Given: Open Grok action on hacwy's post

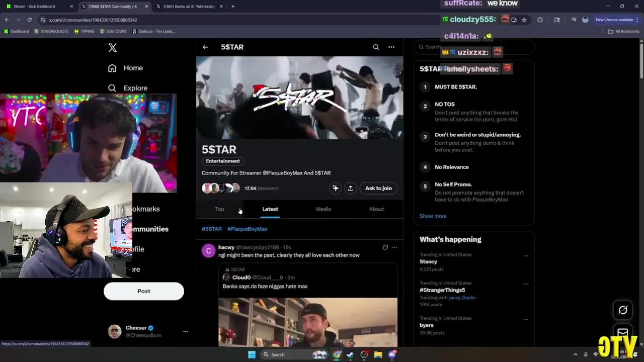Looking at the screenshot, I should 385,247.
